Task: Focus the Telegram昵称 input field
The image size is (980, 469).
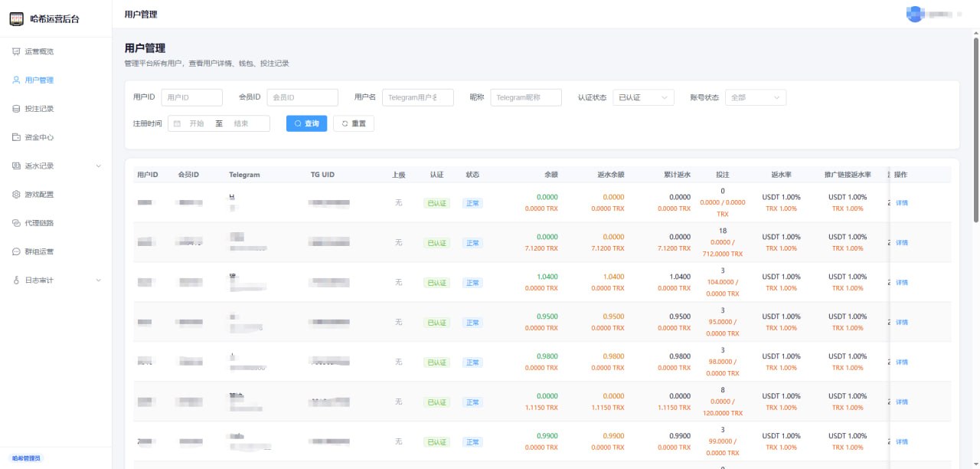Action: (526, 97)
